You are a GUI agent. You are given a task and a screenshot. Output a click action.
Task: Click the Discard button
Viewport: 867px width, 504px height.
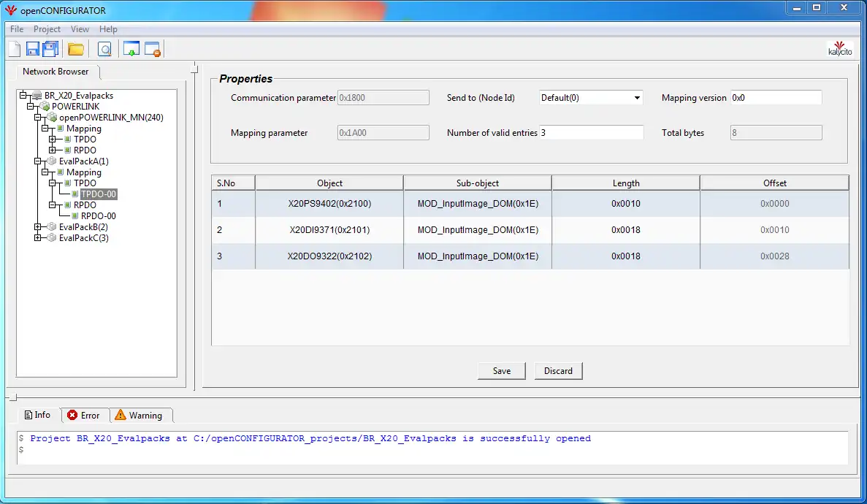point(558,370)
